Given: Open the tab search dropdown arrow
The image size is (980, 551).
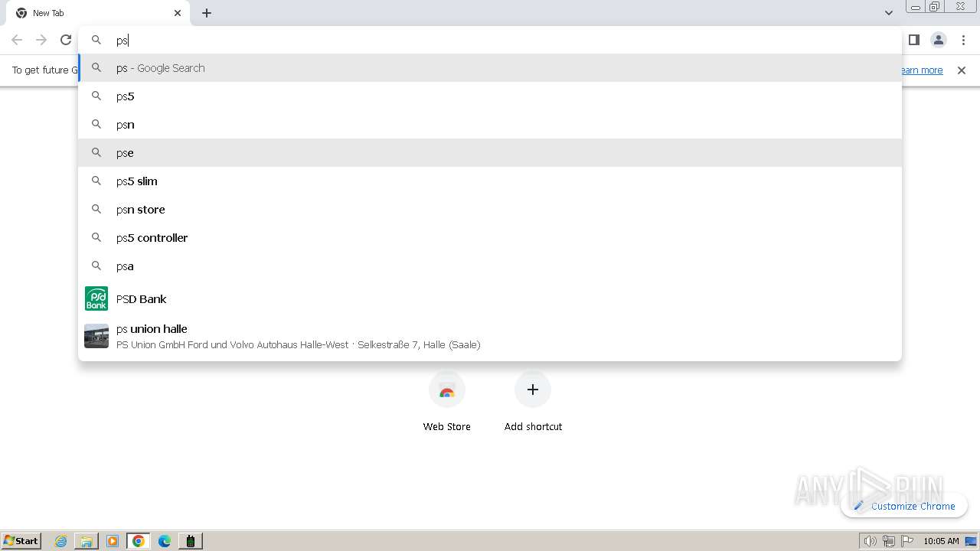Looking at the screenshot, I should pyautogui.click(x=888, y=13).
